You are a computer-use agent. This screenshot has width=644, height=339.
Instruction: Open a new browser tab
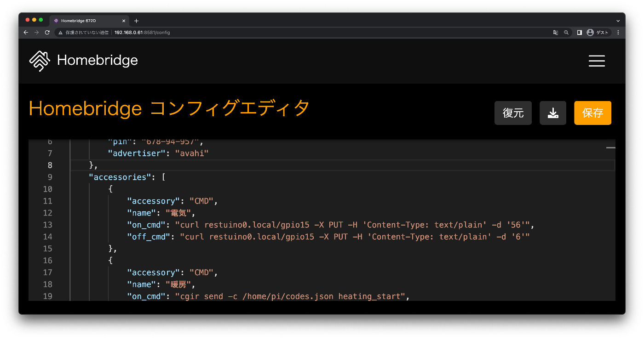136,21
